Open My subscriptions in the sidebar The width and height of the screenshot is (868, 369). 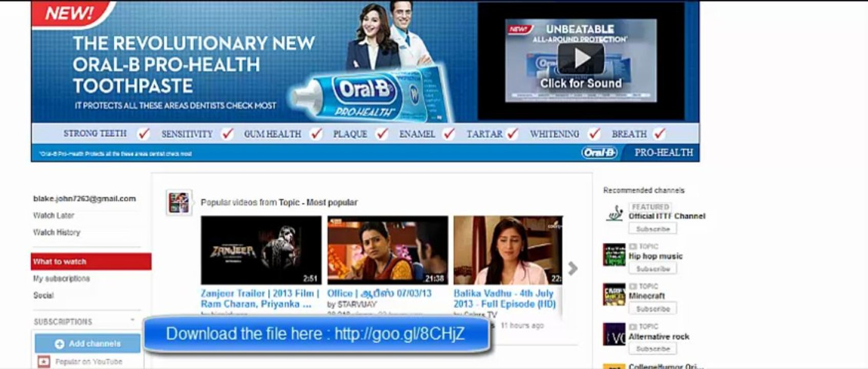point(61,278)
